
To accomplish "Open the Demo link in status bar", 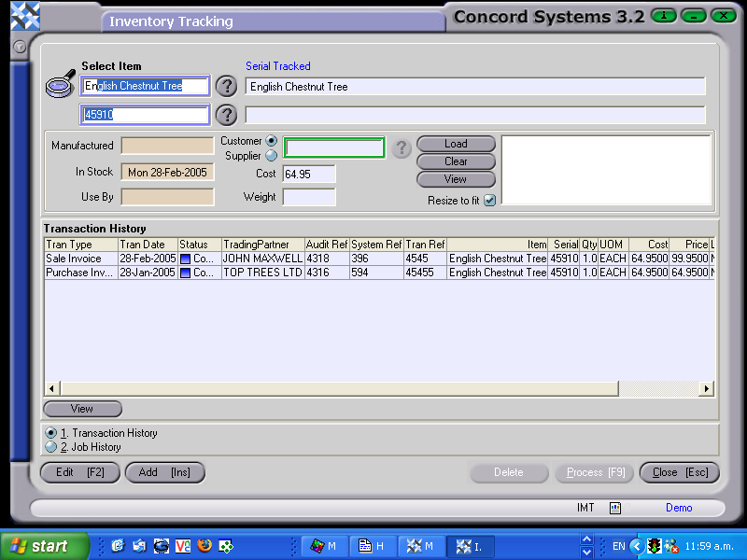I will click(x=679, y=508).
